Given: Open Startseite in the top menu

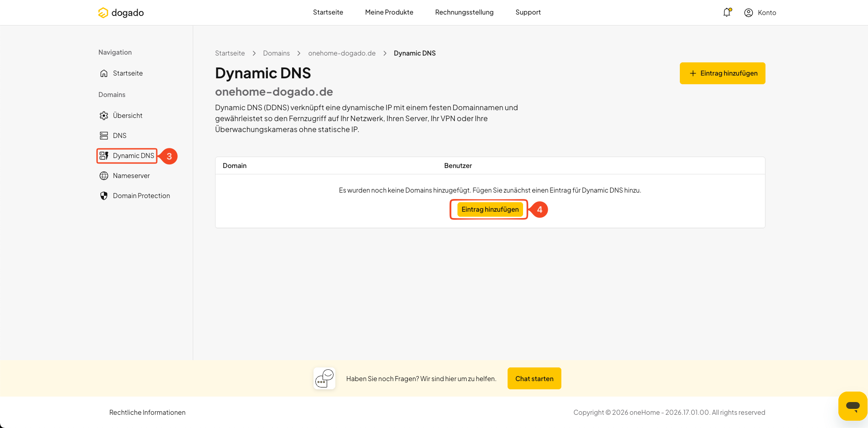Looking at the screenshot, I should [x=328, y=12].
